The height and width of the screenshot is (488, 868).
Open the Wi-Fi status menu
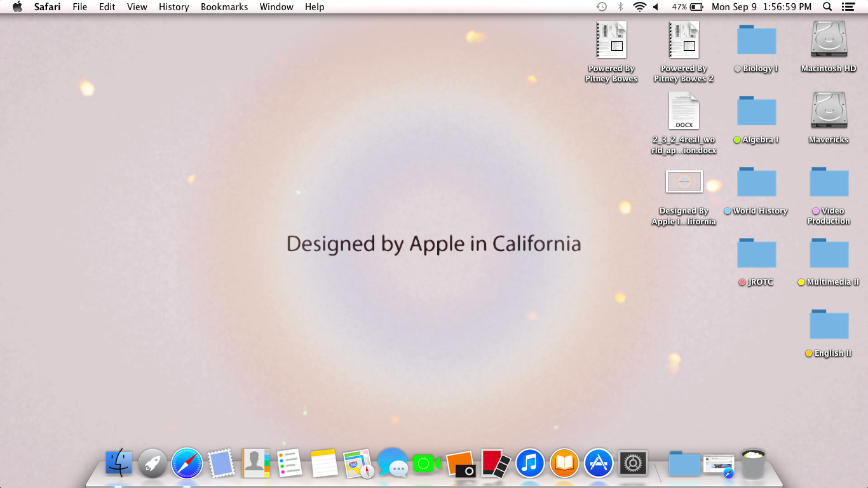click(639, 7)
